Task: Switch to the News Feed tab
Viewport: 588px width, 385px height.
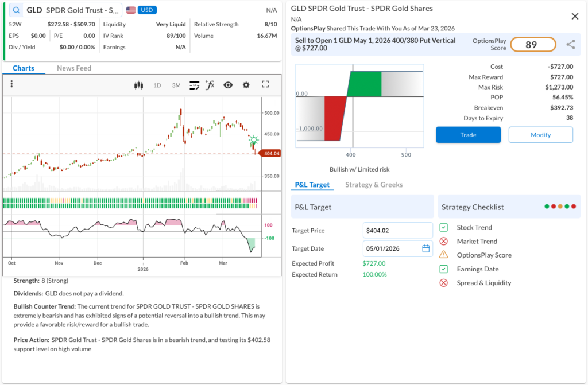Action: (74, 68)
